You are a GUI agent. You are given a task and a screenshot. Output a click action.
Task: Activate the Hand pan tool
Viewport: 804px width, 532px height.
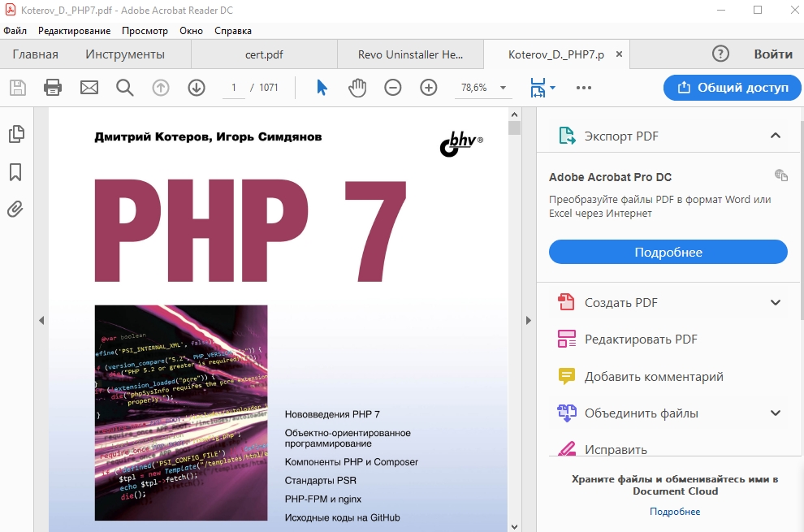click(x=357, y=88)
